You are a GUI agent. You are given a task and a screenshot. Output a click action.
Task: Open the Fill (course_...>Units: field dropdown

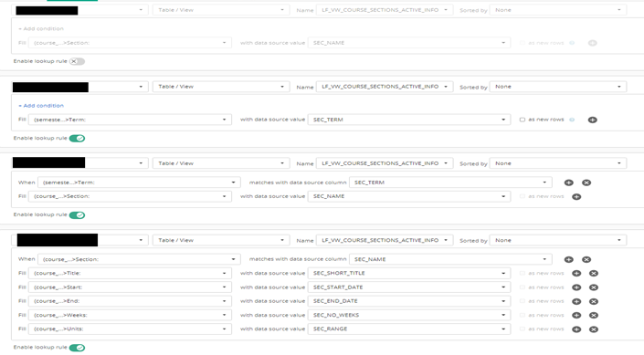point(130,329)
